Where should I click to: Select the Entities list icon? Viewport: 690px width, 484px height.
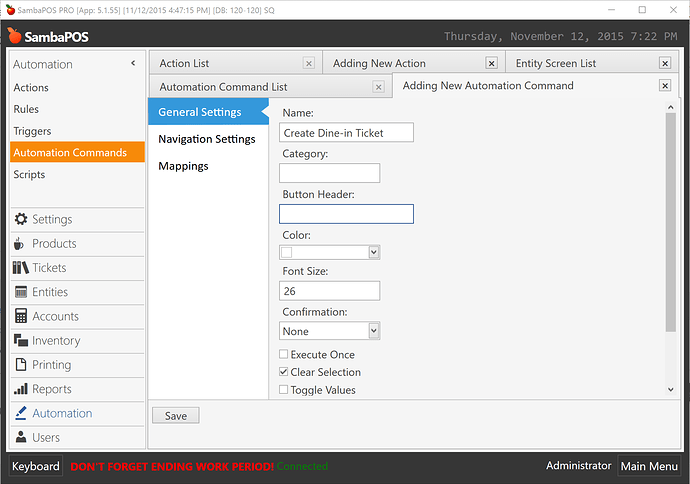coord(21,292)
